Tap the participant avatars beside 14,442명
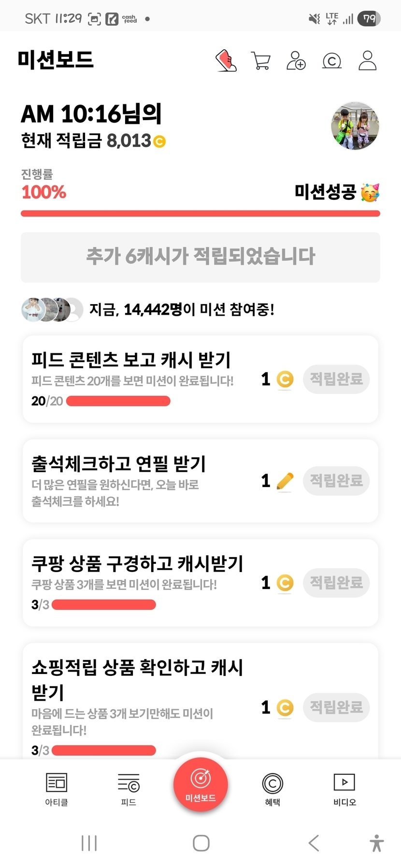 52,309
